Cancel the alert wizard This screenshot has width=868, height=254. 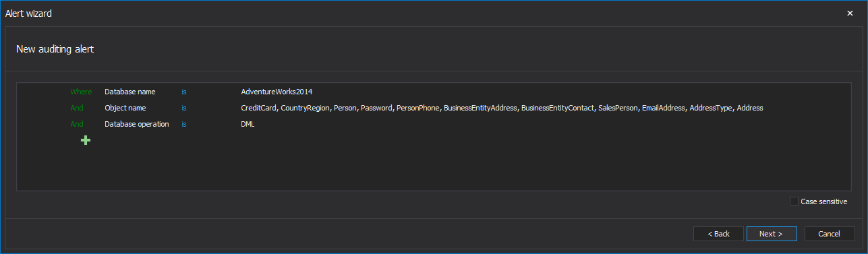pyautogui.click(x=830, y=234)
